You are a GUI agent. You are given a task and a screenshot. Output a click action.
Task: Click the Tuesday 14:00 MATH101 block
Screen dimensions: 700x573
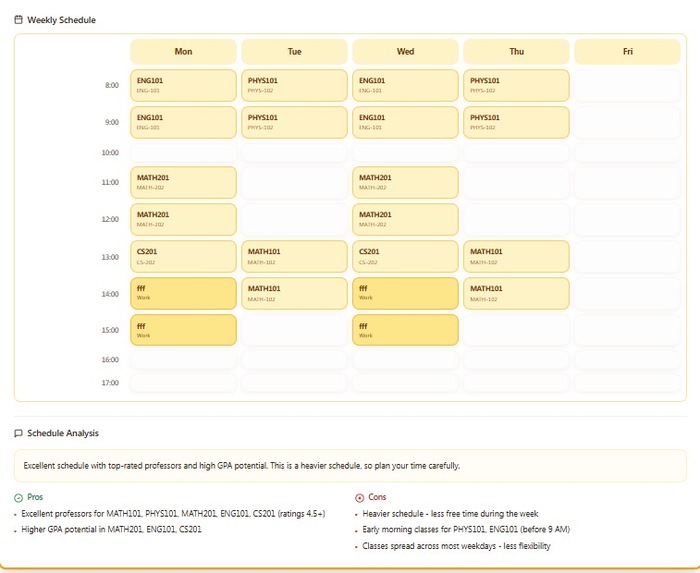pos(295,294)
